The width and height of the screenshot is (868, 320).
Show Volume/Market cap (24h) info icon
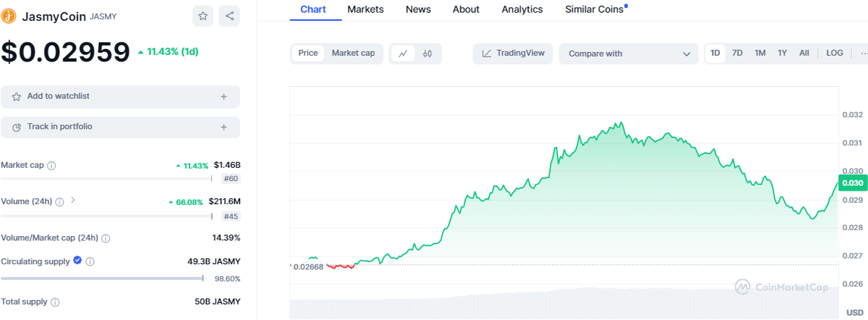[x=106, y=238]
